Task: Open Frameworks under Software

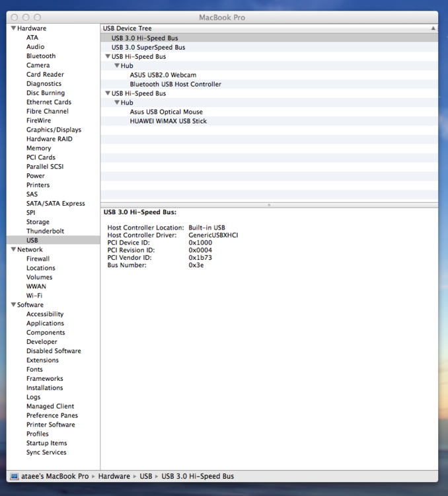Action: [45, 378]
